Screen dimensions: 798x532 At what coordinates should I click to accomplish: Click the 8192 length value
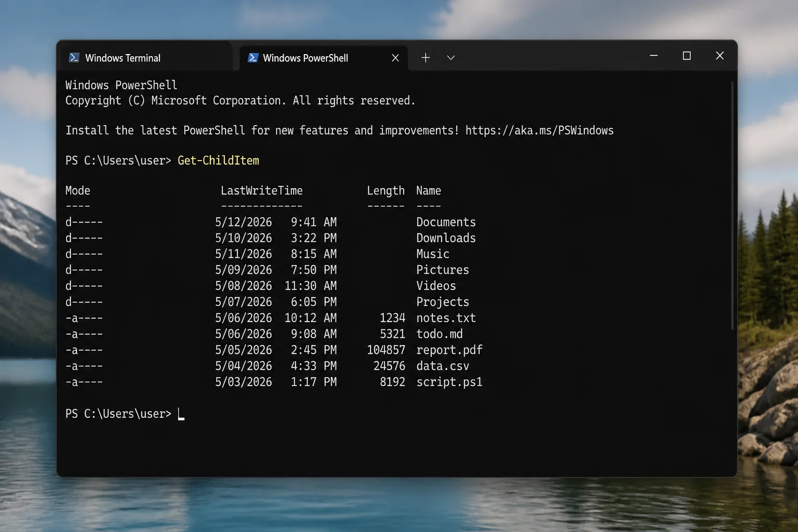(392, 382)
